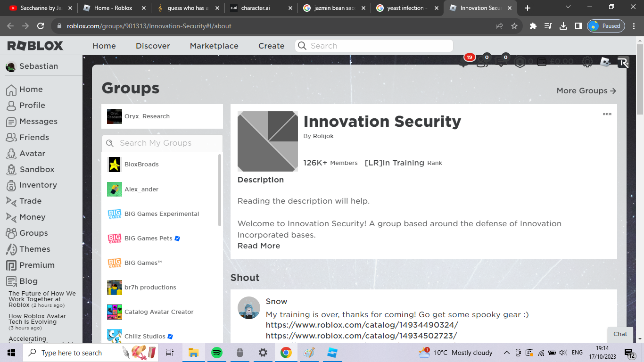This screenshot has width=644, height=362.
Task: Click the Robux balance icon
Action: [520, 62]
